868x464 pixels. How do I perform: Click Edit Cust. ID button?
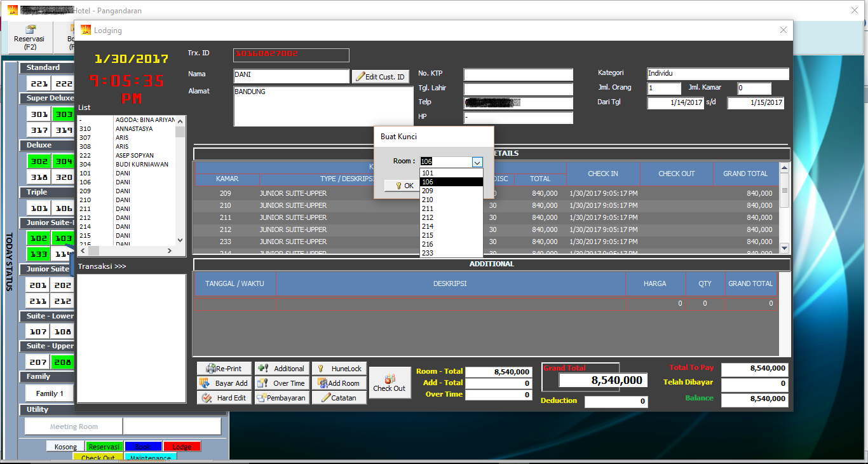point(380,77)
